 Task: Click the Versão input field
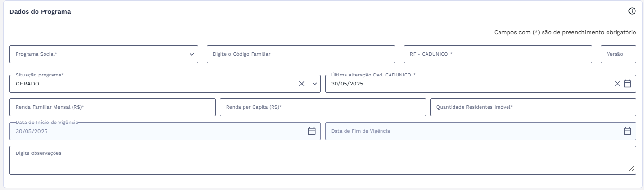tap(618, 54)
